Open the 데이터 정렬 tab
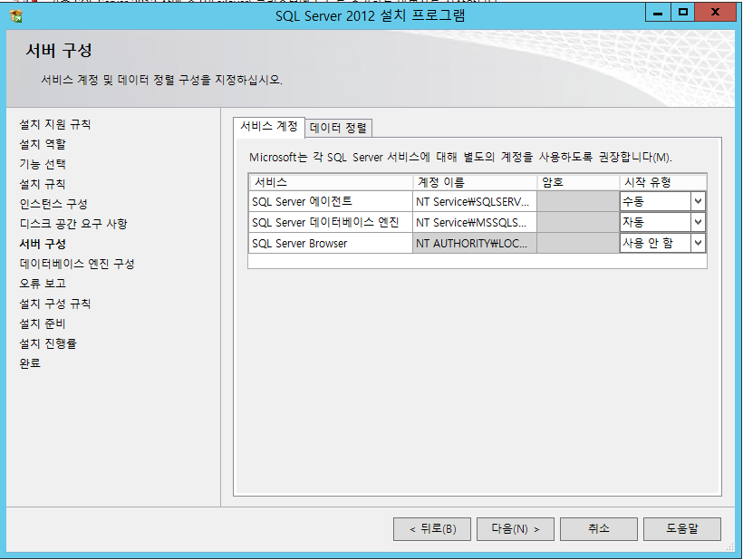The width and height of the screenshot is (743, 560). click(339, 128)
